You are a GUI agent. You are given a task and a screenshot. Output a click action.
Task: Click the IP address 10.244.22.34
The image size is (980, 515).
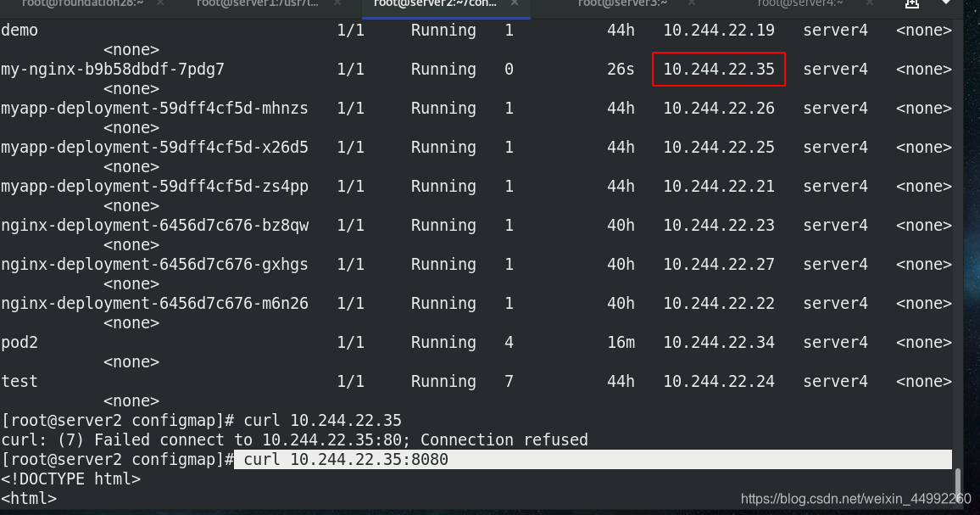(719, 342)
